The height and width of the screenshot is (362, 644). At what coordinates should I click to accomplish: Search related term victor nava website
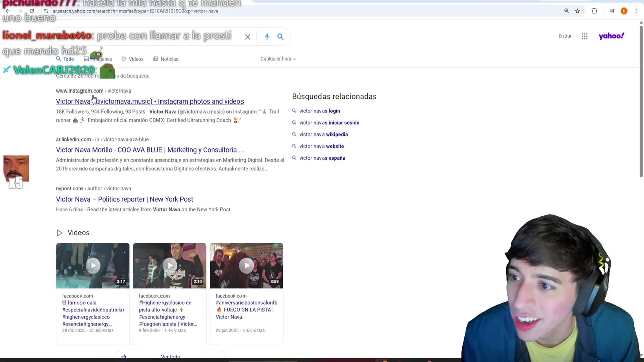pyautogui.click(x=321, y=146)
